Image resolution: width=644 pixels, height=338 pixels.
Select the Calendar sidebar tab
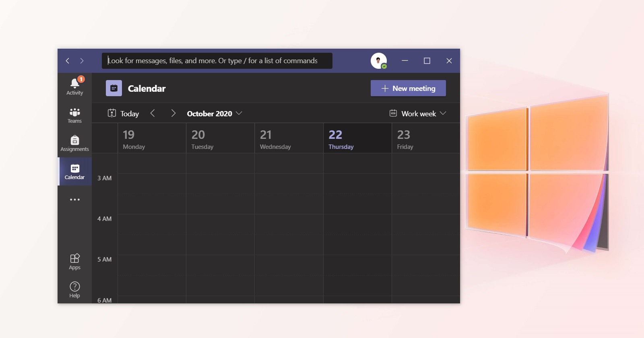point(75,171)
